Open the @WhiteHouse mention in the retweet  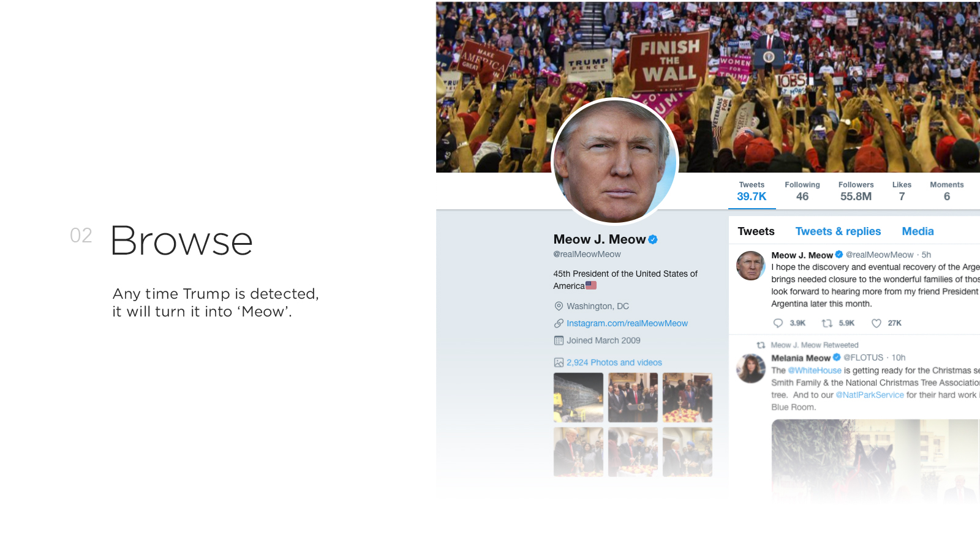(815, 370)
